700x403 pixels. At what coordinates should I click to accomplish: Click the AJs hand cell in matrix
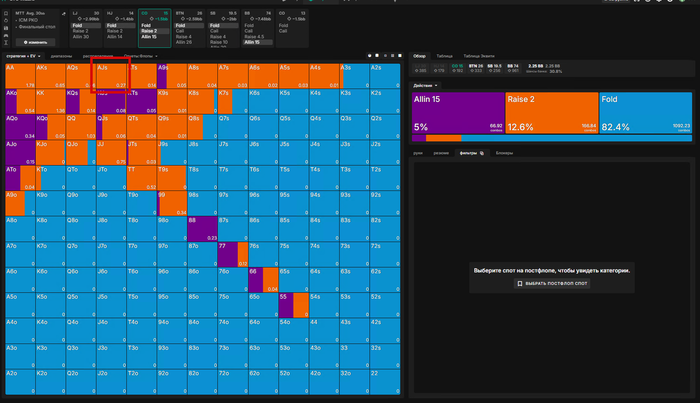pos(111,76)
